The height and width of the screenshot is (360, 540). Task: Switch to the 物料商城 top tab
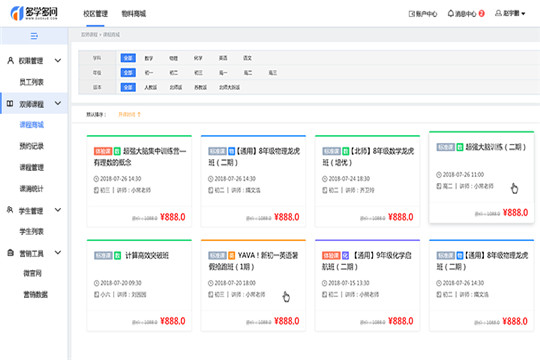point(134,14)
